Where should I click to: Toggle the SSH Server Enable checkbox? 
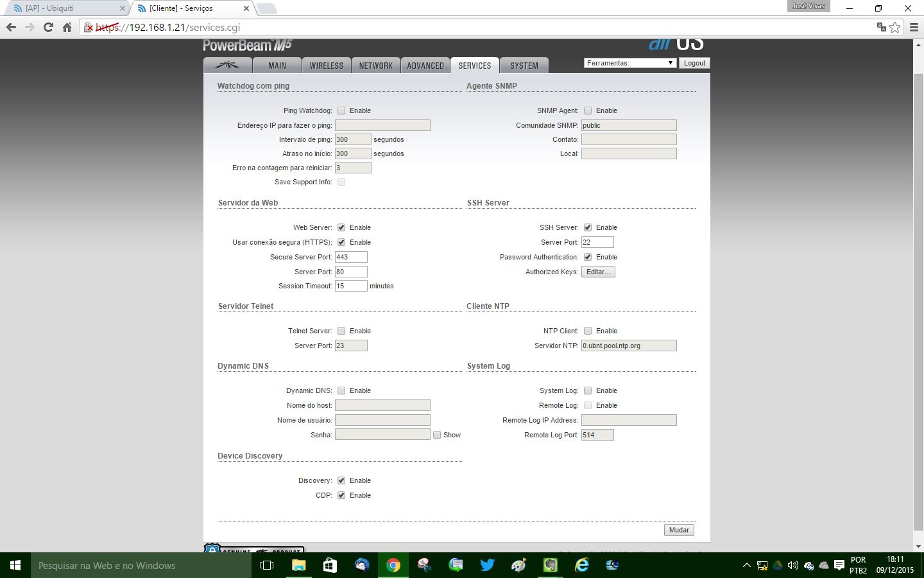tap(588, 227)
